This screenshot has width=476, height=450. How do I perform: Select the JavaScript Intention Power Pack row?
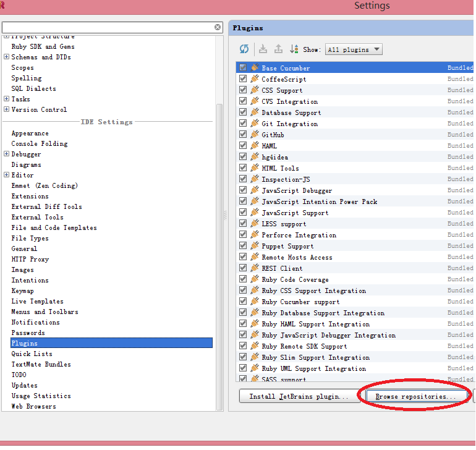tap(355, 202)
